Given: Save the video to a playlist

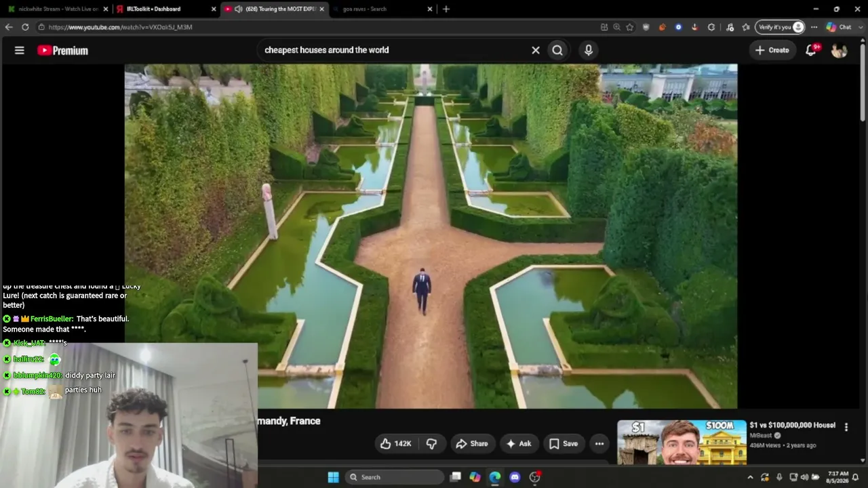Looking at the screenshot, I should pyautogui.click(x=564, y=444).
